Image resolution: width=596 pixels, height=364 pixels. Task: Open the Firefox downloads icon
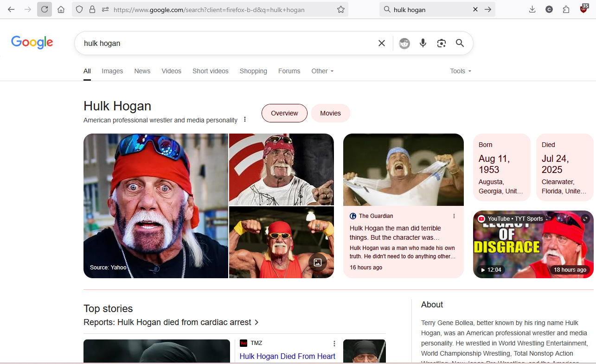point(532,9)
